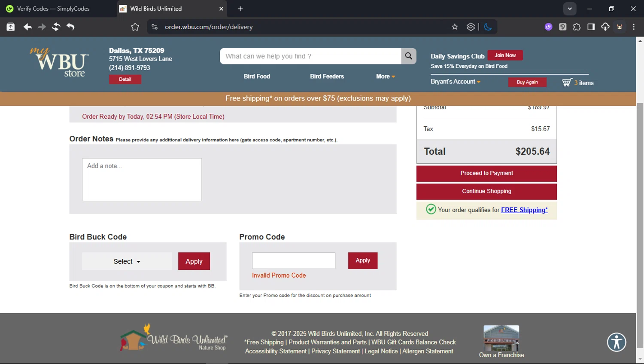Apply the Bird Buck Code
644x364 pixels.
pos(194,261)
